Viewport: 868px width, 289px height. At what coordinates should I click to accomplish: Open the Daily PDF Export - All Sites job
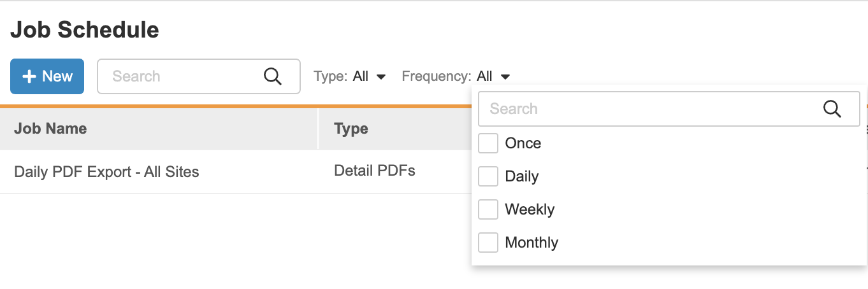(106, 172)
